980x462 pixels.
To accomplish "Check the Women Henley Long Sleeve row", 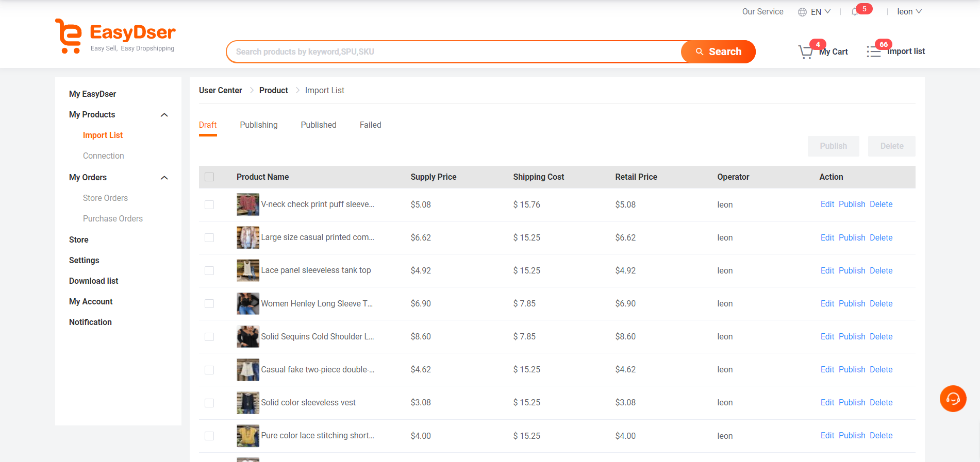I will pyautogui.click(x=209, y=304).
